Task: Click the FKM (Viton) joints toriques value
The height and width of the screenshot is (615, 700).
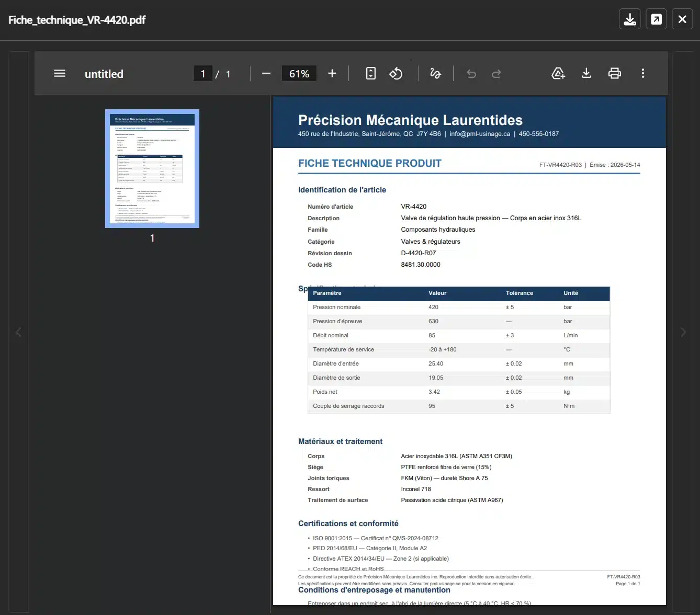Action: pyautogui.click(x=445, y=478)
